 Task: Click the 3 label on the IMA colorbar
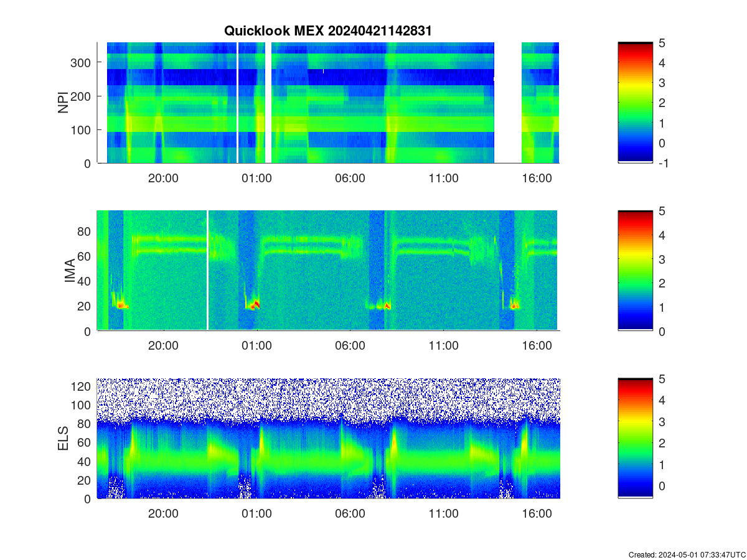[662, 259]
